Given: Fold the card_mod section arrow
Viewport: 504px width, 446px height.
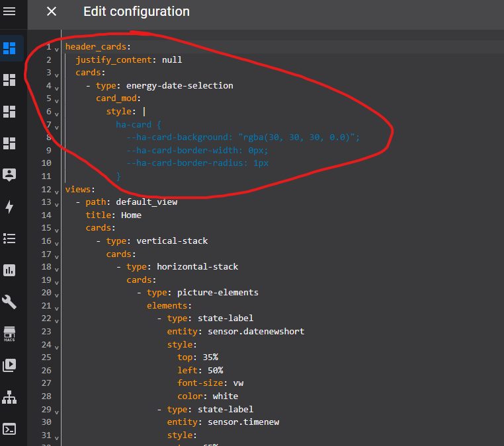Looking at the screenshot, I should (57, 100).
